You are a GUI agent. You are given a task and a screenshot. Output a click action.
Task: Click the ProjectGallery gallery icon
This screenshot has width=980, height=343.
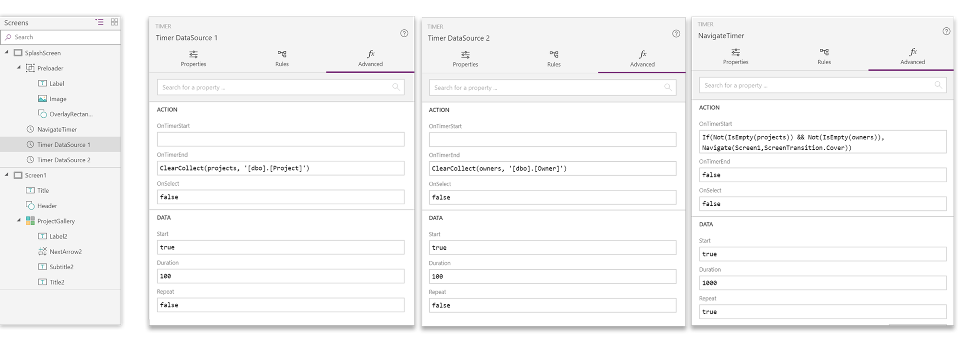tap(30, 221)
